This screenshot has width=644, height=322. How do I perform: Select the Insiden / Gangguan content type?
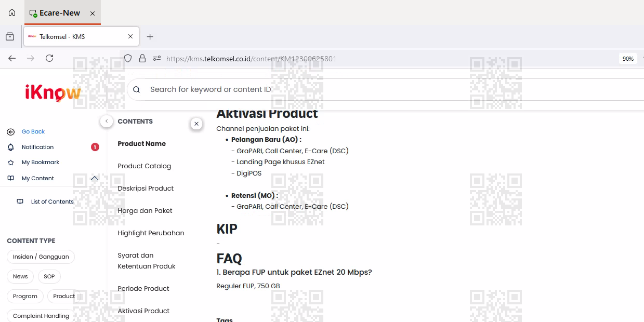(41, 257)
